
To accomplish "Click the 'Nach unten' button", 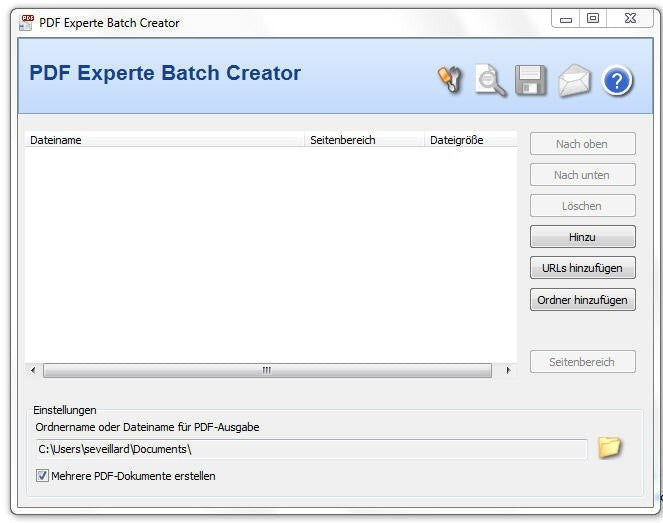I will click(583, 175).
